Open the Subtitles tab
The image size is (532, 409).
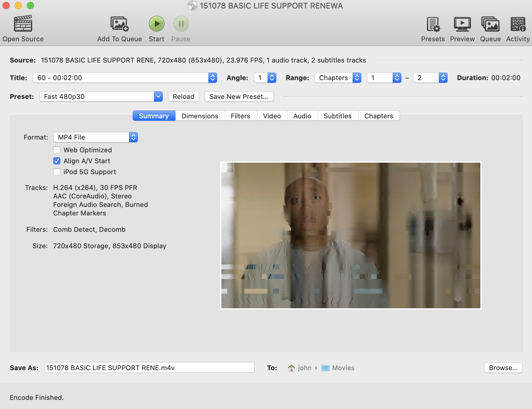tap(338, 116)
